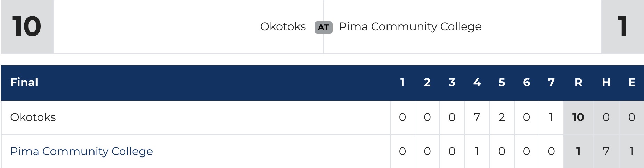The height and width of the screenshot is (168, 644).
Task: Click Okotoks score 10 in header
Action: pyautogui.click(x=27, y=26)
